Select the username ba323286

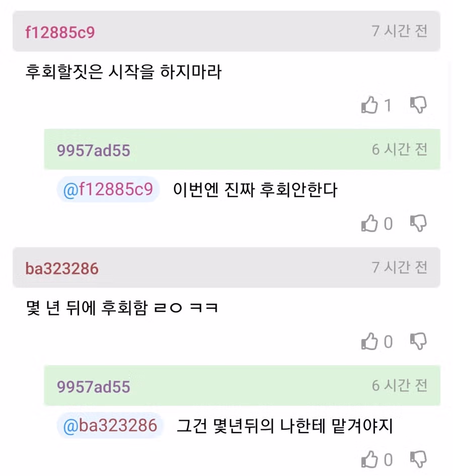coord(61,268)
